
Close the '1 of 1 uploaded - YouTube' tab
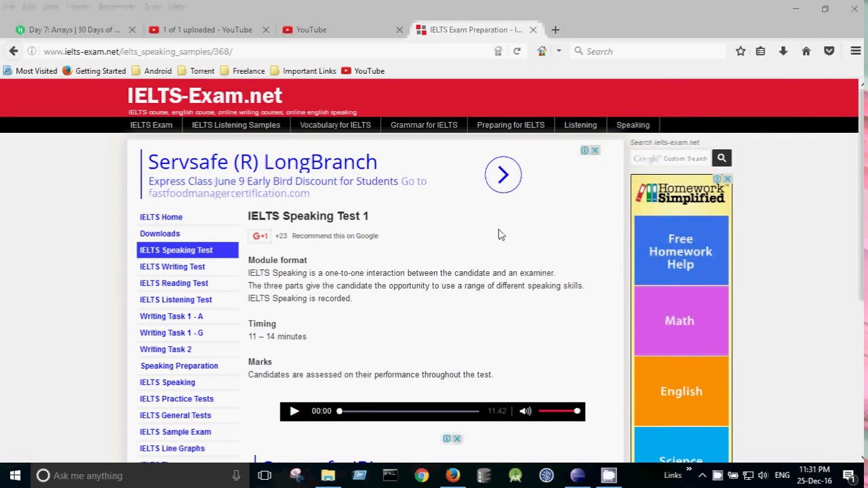click(x=266, y=30)
